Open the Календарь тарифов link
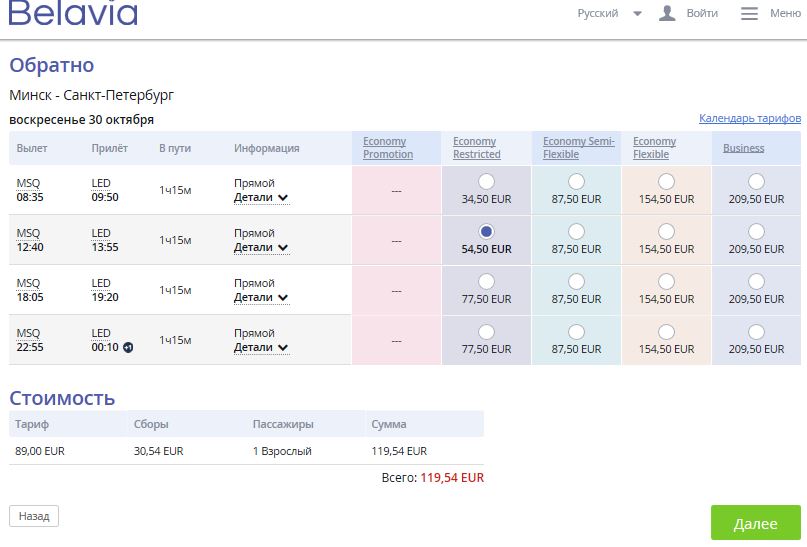Screen dimensions: 807x547 (x=749, y=118)
